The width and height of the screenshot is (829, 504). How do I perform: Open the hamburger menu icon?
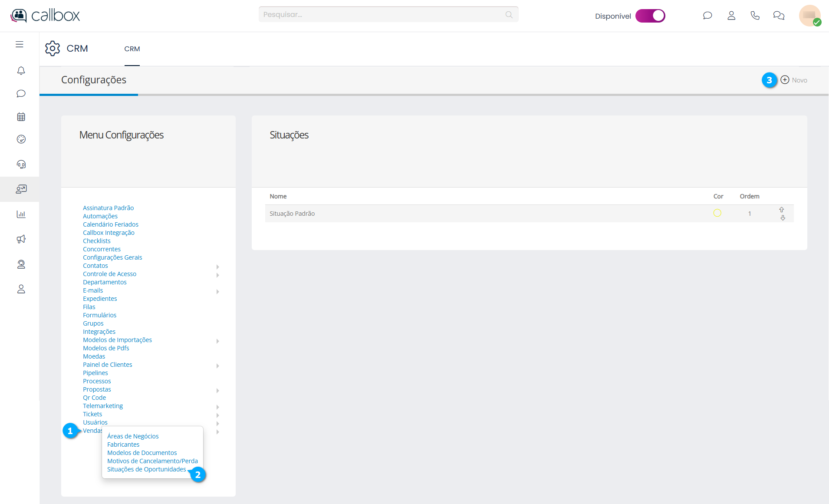coord(20,44)
